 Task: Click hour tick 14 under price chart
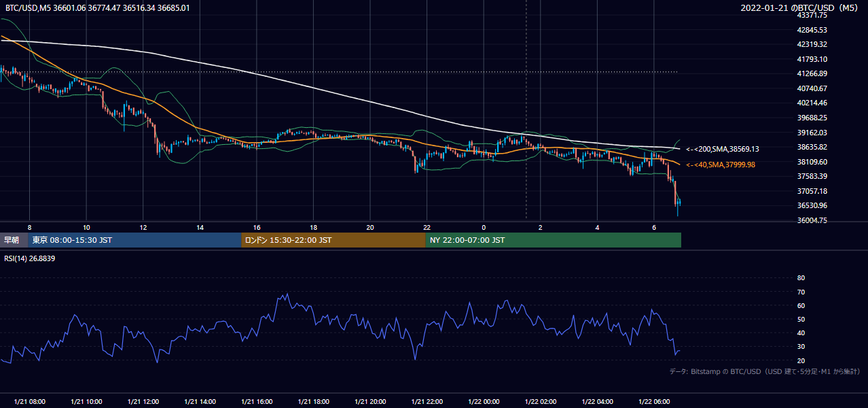pos(200,226)
